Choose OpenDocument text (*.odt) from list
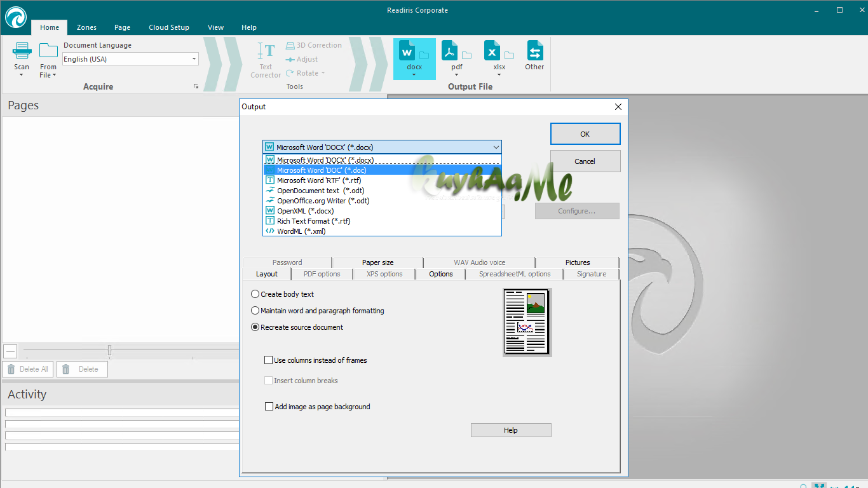Image resolution: width=868 pixels, height=488 pixels. (382, 191)
